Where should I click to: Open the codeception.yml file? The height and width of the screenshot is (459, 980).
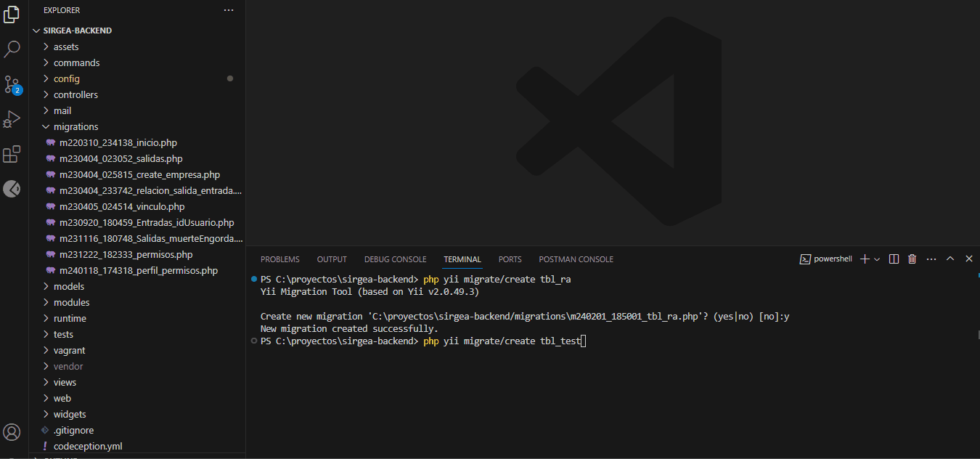[137, 446]
